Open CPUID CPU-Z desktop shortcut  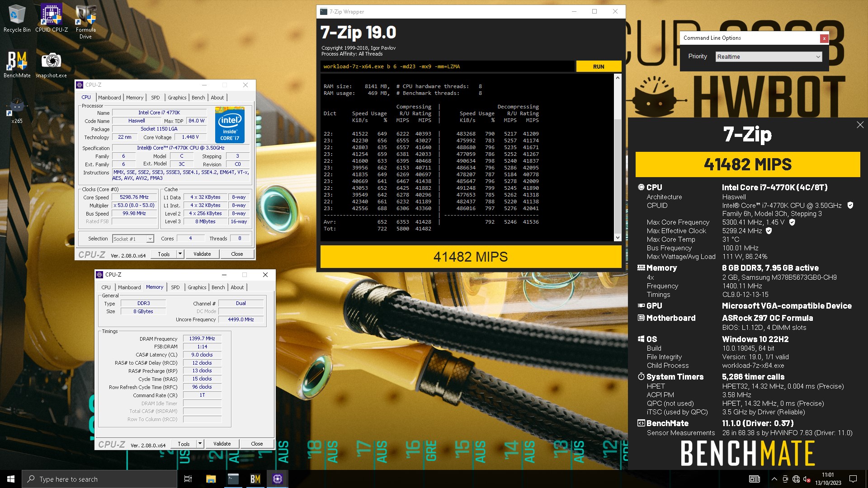(x=52, y=18)
